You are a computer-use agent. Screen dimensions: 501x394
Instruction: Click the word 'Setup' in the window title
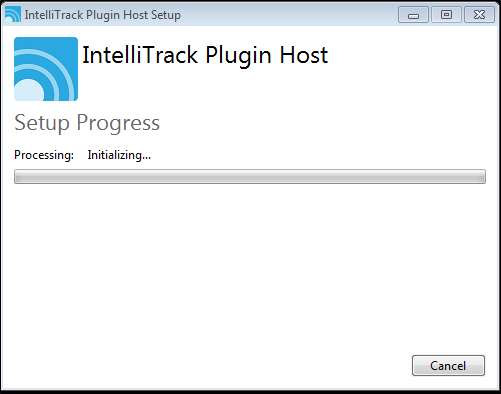coord(166,15)
